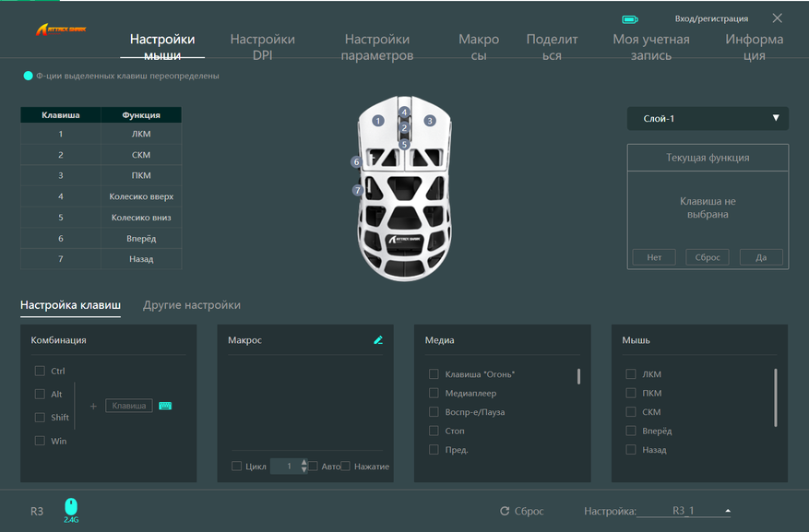Click the keyboard icon next to Клавиша field

165,406
